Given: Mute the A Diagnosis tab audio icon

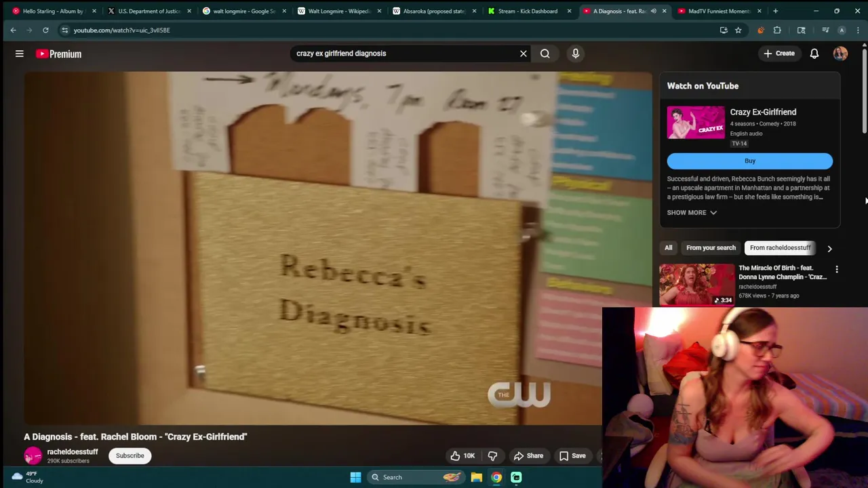Looking at the screenshot, I should coord(653,11).
